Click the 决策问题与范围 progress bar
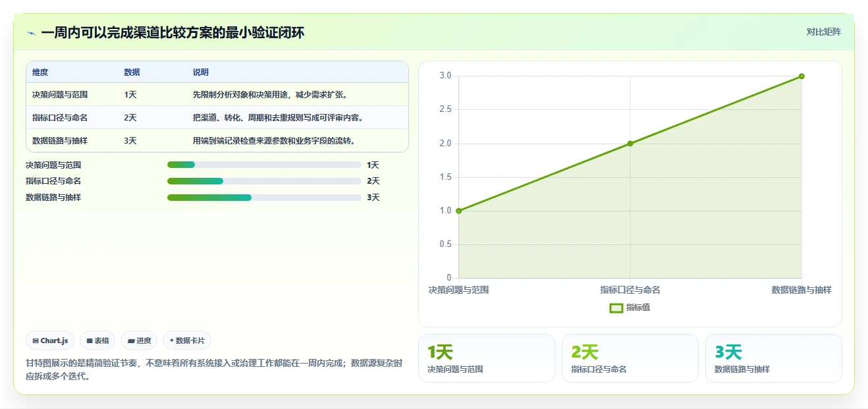 point(264,165)
